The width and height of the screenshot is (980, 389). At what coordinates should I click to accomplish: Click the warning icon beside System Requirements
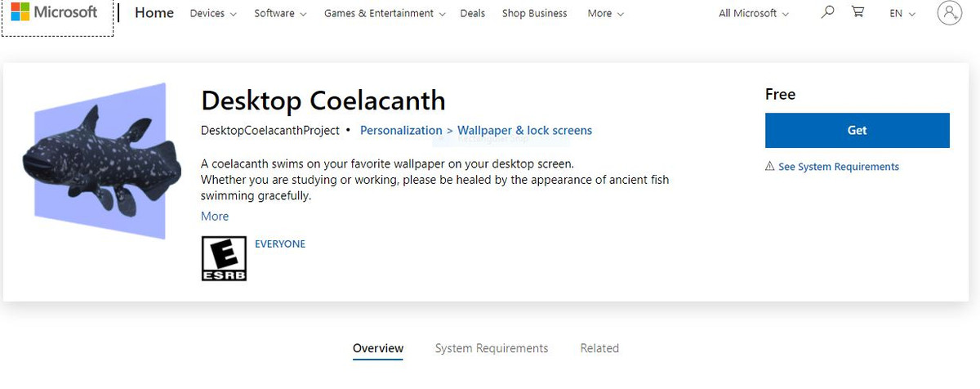point(769,167)
